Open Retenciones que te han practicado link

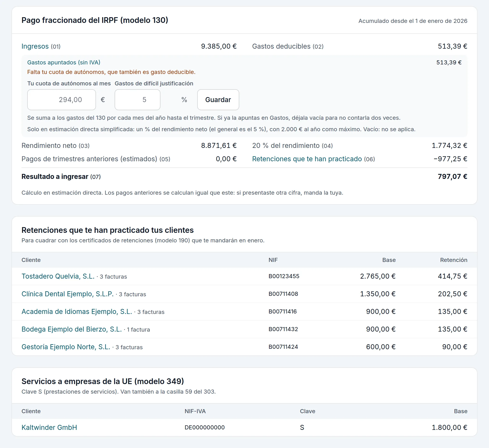307,159
